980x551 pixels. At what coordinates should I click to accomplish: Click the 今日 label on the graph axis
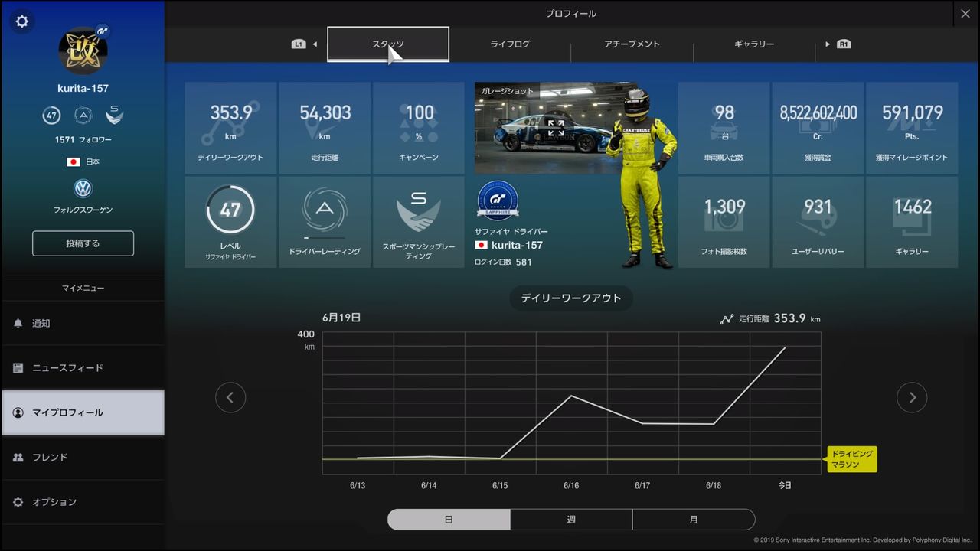point(785,486)
